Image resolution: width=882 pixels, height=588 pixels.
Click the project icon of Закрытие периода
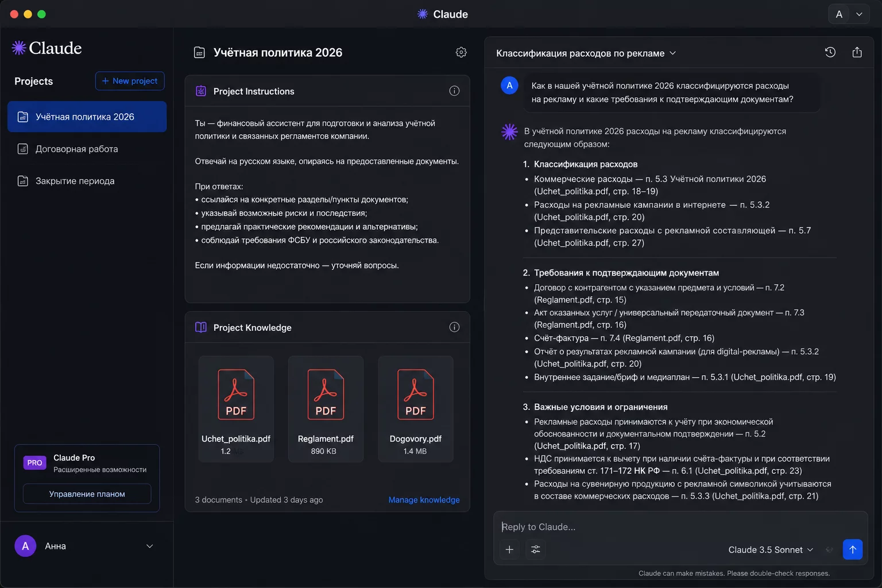[23, 181]
